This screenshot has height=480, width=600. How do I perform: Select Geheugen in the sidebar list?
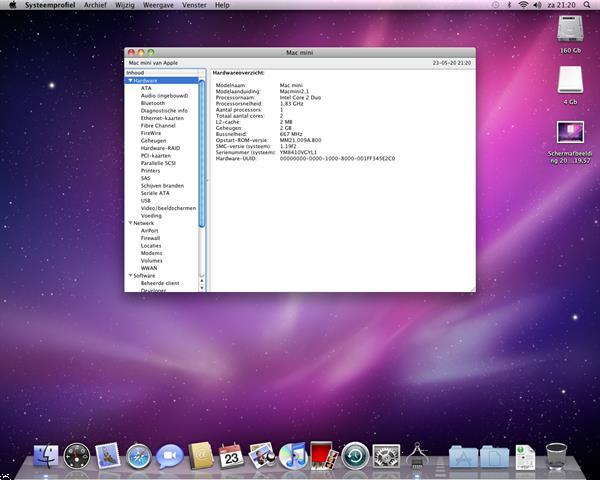[x=153, y=140]
